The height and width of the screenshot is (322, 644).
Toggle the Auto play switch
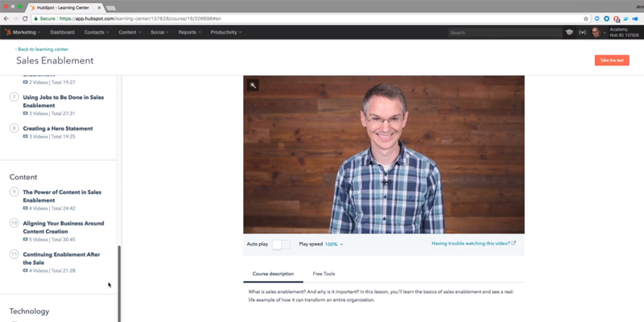(x=281, y=244)
